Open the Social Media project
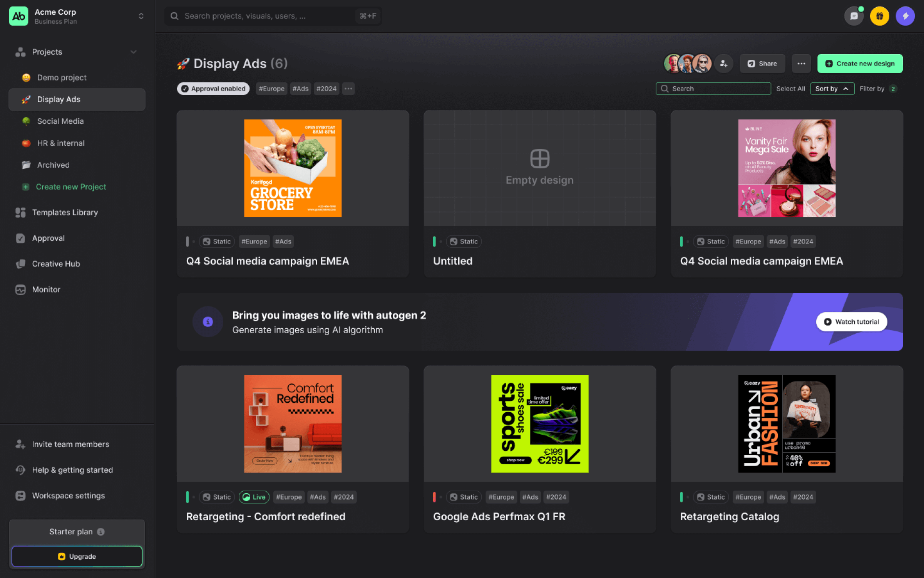924x578 pixels. [60, 121]
